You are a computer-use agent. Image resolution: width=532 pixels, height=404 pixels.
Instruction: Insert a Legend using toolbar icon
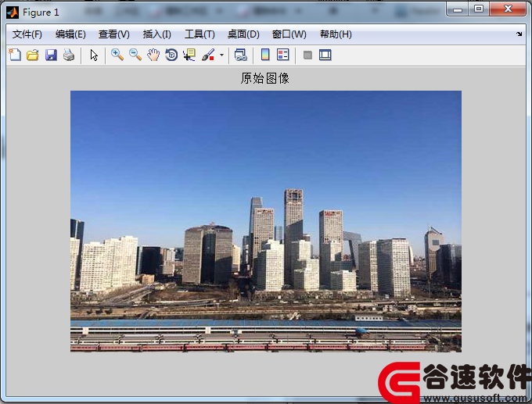point(283,55)
